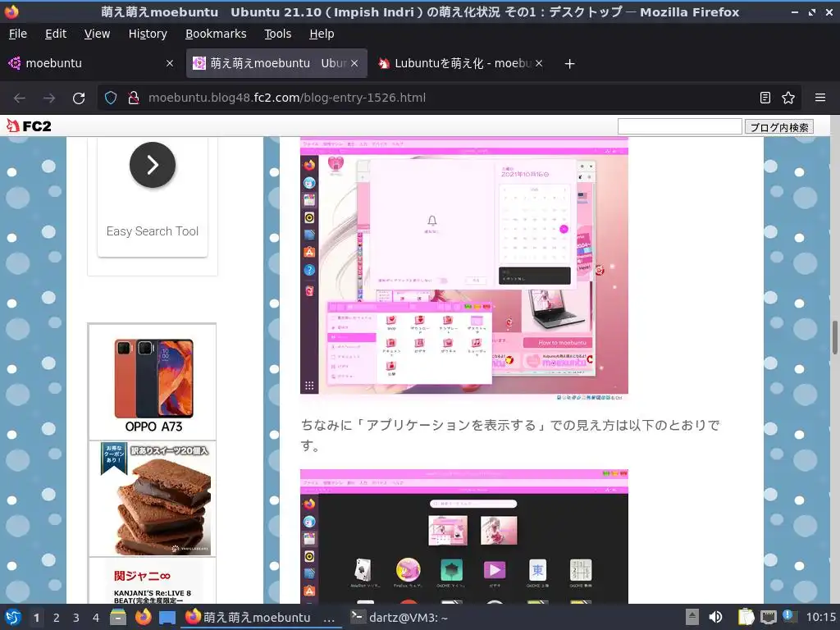Open the View menu
This screenshot has width=840, height=630.
point(97,34)
